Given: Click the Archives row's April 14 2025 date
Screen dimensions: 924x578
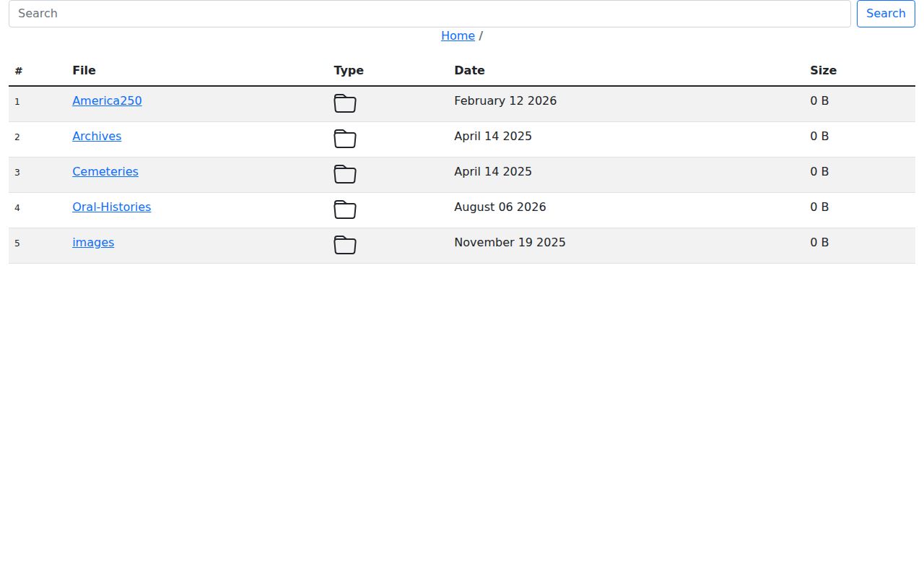Looking at the screenshot, I should click(493, 137).
